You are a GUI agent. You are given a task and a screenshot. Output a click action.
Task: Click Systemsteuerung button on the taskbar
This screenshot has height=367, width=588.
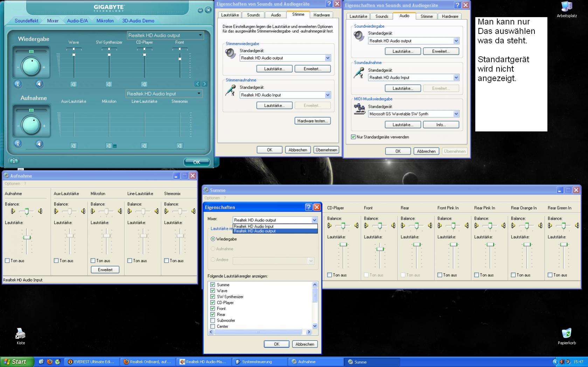click(260, 362)
